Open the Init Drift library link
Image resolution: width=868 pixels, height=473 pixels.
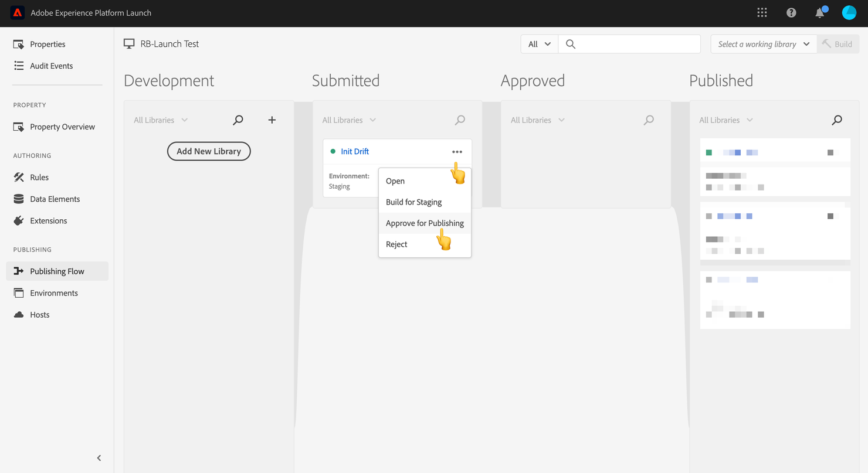[355, 152]
